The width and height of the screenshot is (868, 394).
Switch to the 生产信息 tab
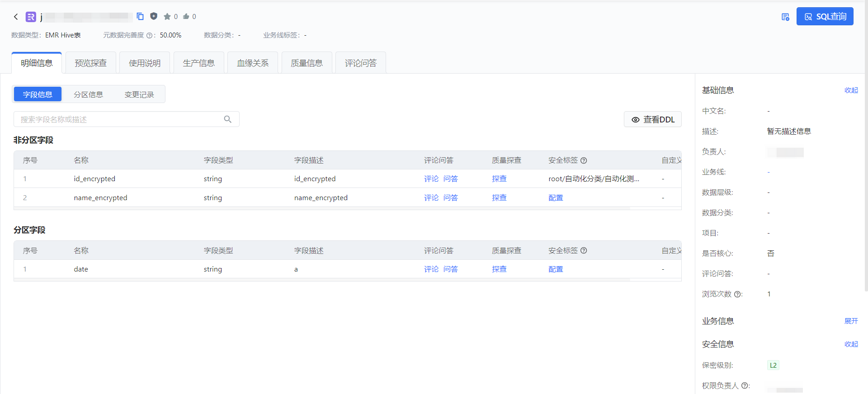pyautogui.click(x=199, y=63)
